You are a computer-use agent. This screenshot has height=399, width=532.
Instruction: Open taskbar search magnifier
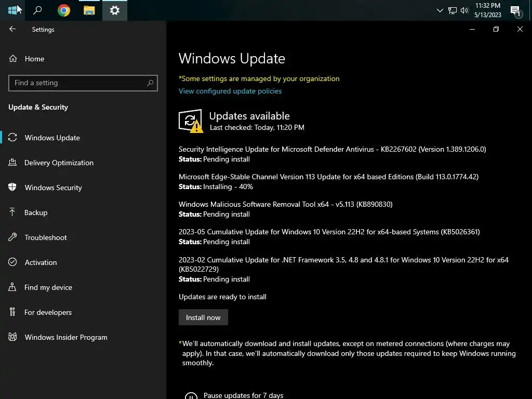(x=37, y=10)
